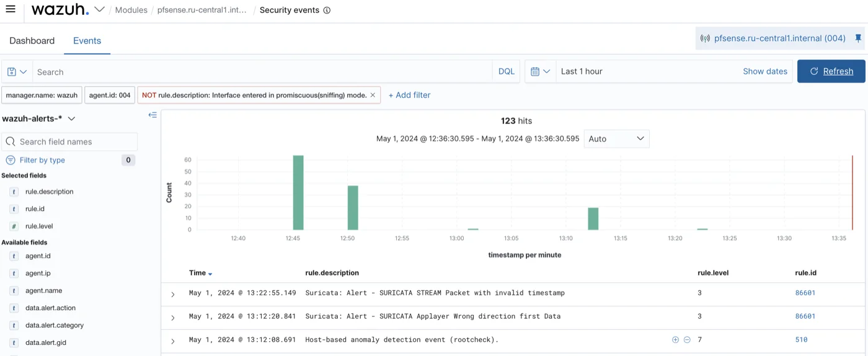
Task: Click the histogram bar near 13:12
Action: [x=593, y=219]
